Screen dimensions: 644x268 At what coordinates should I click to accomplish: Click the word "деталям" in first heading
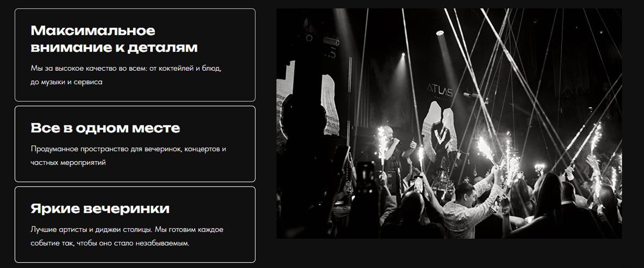[163, 48]
